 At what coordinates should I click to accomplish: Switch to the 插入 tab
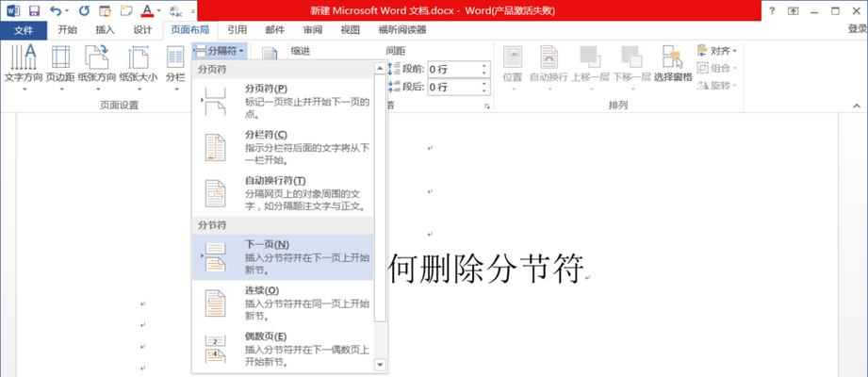point(106,30)
